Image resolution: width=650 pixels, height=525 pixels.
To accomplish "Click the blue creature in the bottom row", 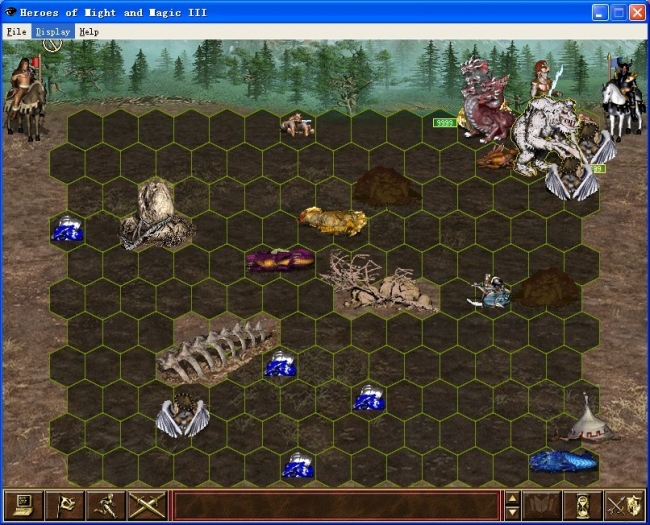I will click(298, 465).
